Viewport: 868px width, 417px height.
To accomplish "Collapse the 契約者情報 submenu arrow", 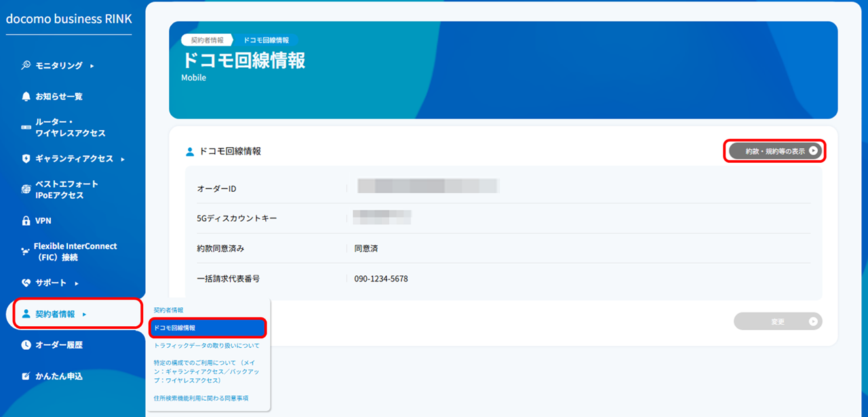I will pyautogui.click(x=84, y=314).
